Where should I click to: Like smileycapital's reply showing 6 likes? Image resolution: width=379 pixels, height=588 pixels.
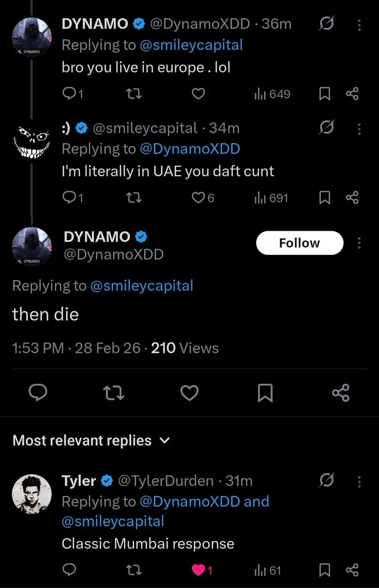pyautogui.click(x=203, y=198)
